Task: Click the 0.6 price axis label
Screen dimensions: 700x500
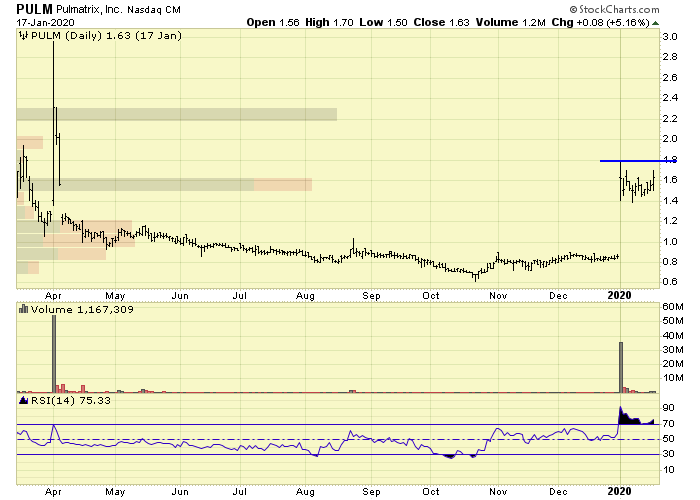Action: 670,282
